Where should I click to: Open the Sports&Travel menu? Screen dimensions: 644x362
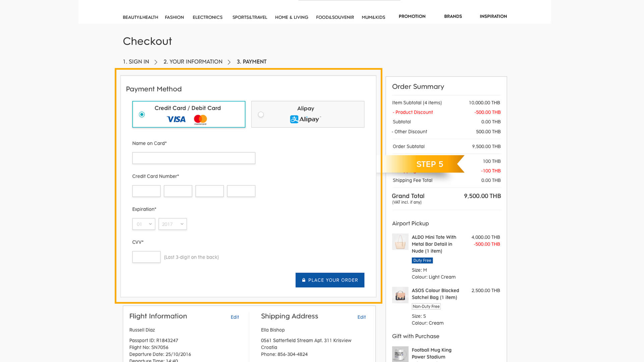click(250, 17)
